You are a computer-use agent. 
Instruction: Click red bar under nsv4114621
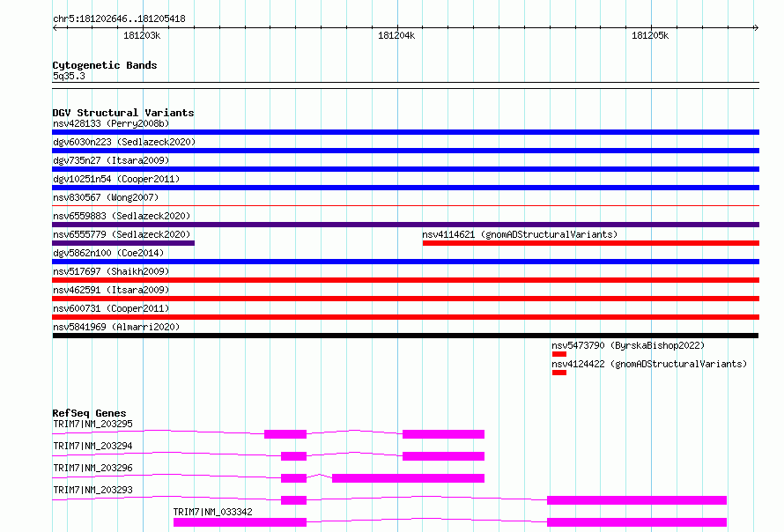(x=590, y=243)
